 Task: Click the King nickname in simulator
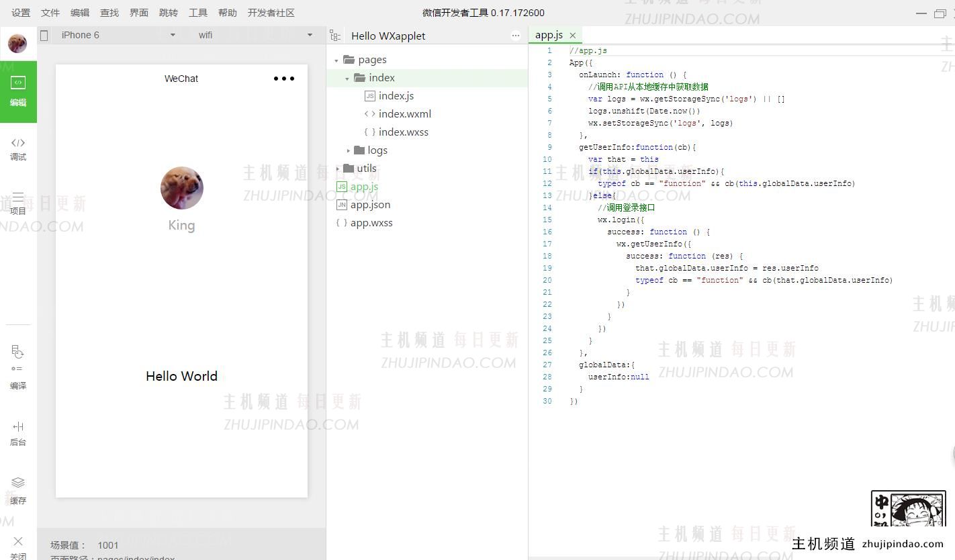click(182, 225)
